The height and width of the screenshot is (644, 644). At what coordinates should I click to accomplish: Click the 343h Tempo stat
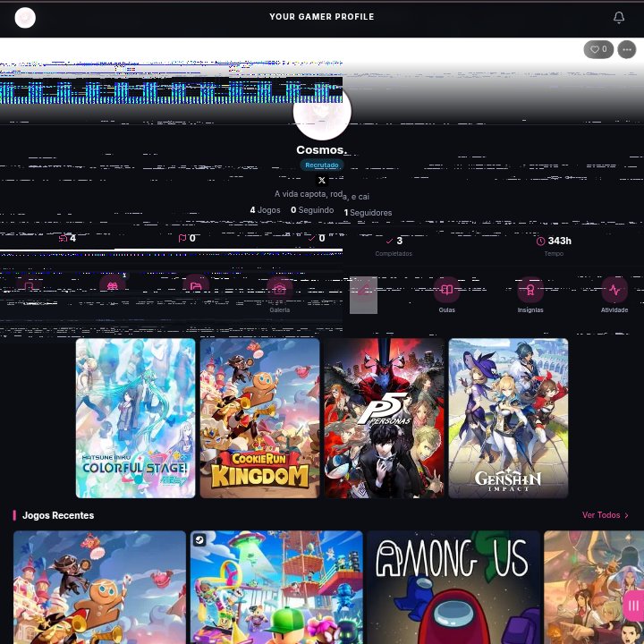pos(554,246)
